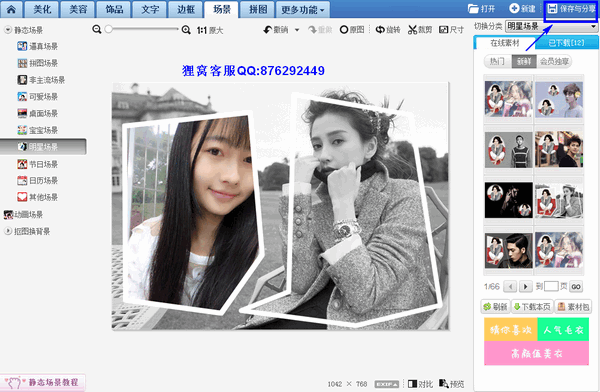The width and height of the screenshot is (600, 392).
Task: Select the 旋转 rotate tool
Action: coord(388,29)
